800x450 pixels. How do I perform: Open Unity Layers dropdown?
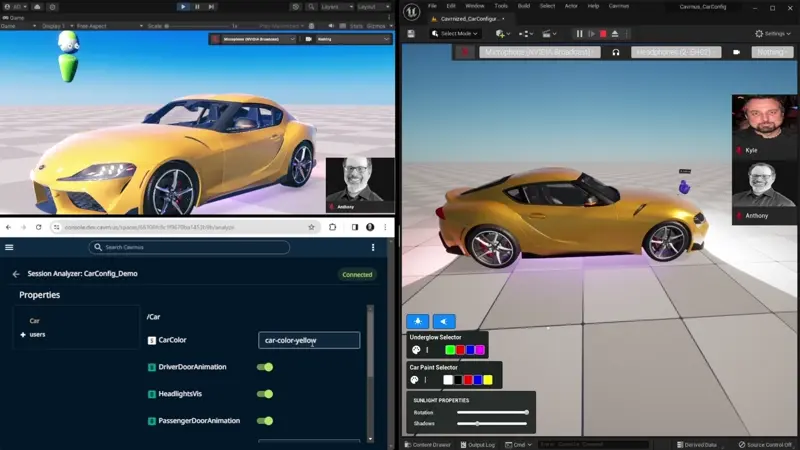click(x=337, y=7)
